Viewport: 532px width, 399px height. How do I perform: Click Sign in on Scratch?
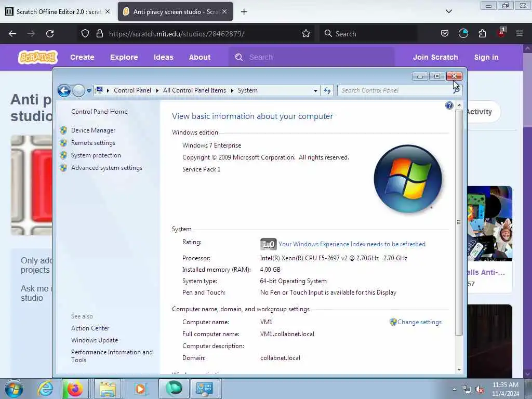tap(486, 57)
